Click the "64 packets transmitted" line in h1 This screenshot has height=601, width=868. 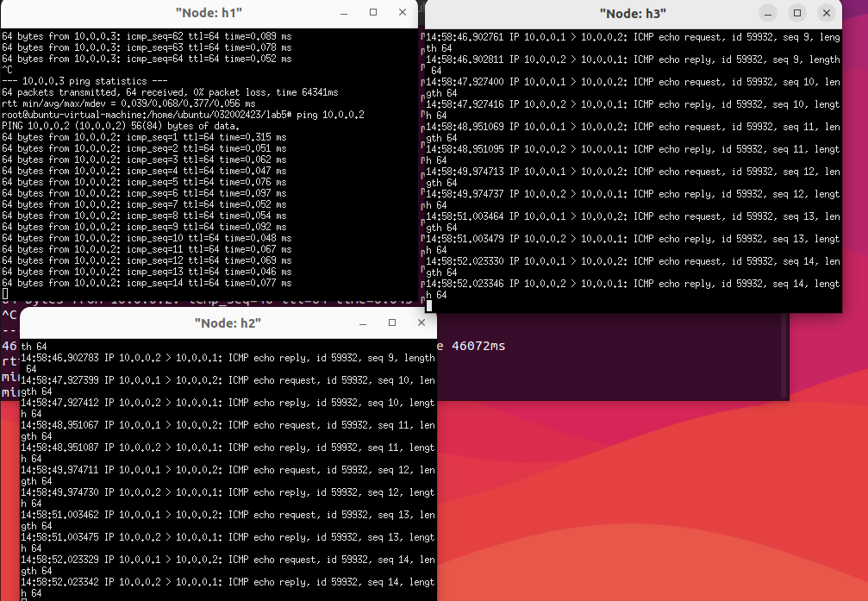click(170, 92)
